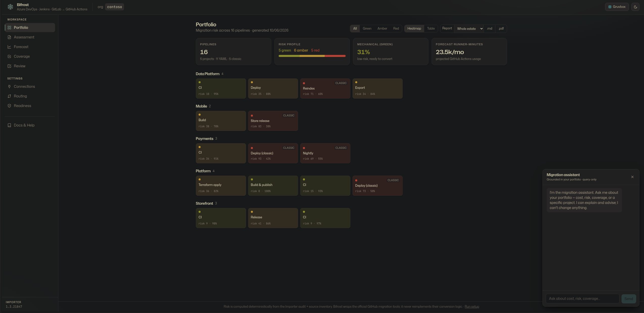This screenshot has width=644, height=313.
Task: Open the Routing icon in settings
Action: click(x=9, y=96)
